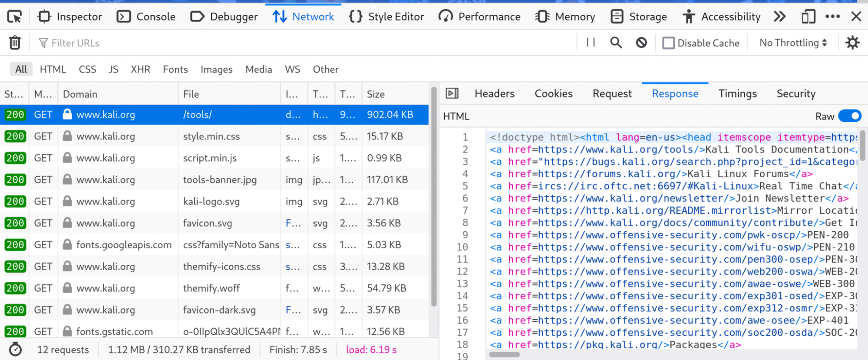Open the Security details tab

[796, 93]
